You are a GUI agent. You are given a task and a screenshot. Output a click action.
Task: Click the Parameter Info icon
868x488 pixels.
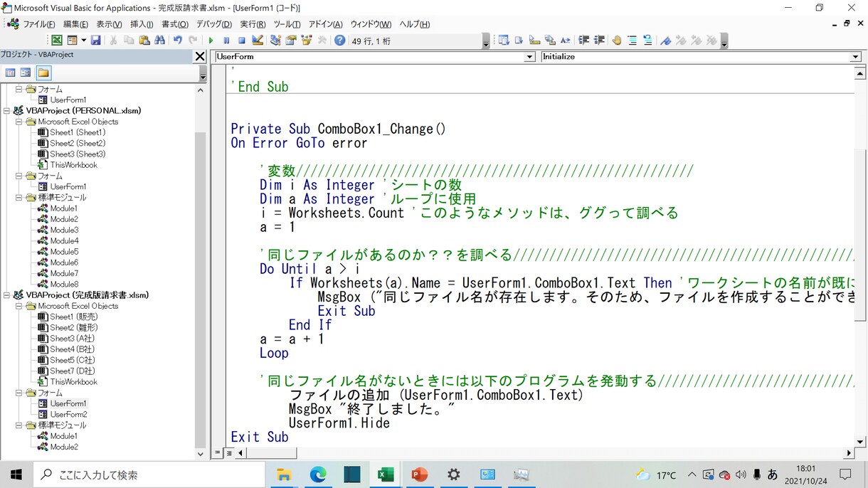tap(550, 41)
